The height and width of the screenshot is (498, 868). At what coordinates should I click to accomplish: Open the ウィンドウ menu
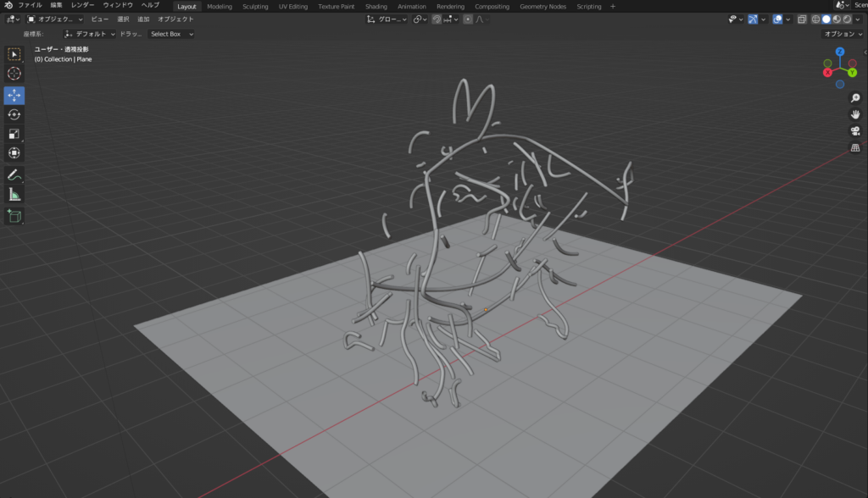coord(118,5)
